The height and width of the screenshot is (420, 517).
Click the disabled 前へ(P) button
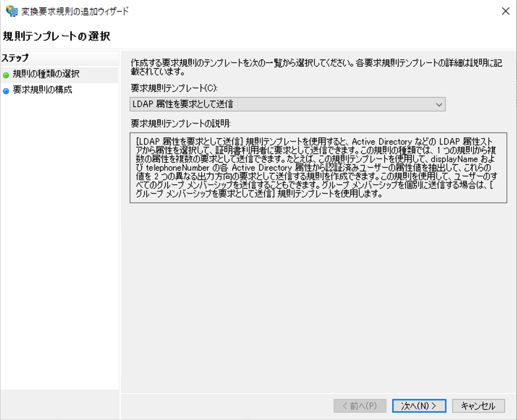click(x=361, y=405)
